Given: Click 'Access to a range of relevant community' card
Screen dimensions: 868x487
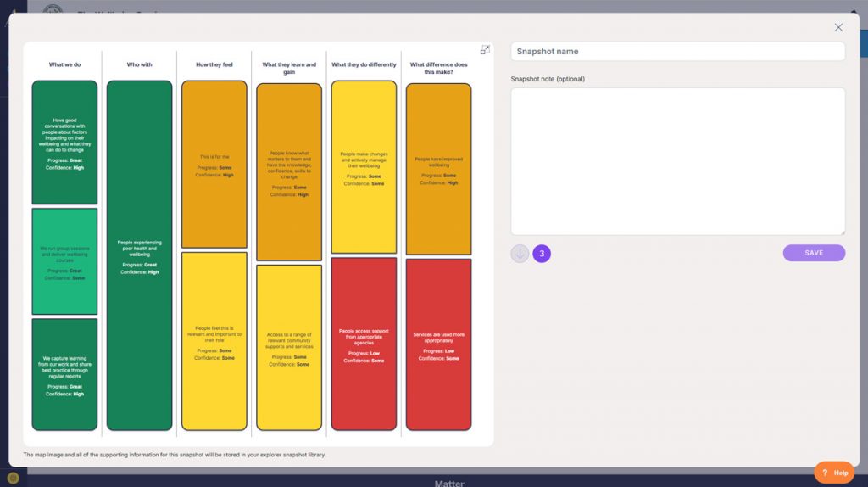Looking at the screenshot, I should pos(289,347).
